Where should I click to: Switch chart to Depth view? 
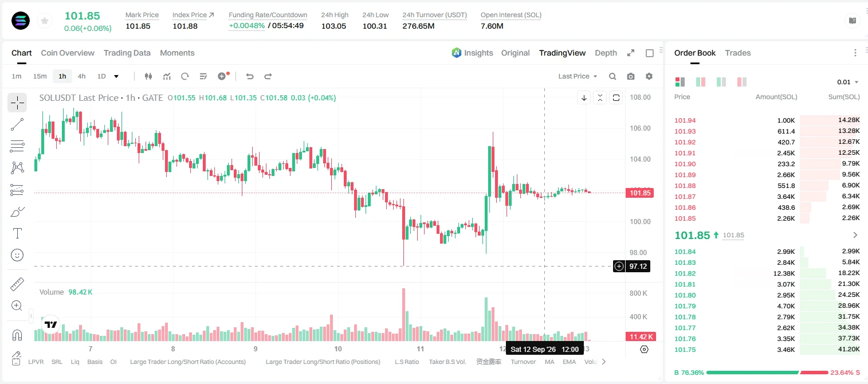[x=606, y=53]
